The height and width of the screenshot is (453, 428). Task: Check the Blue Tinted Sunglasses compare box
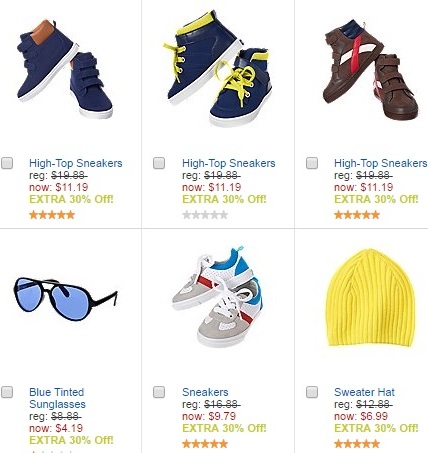7,392
